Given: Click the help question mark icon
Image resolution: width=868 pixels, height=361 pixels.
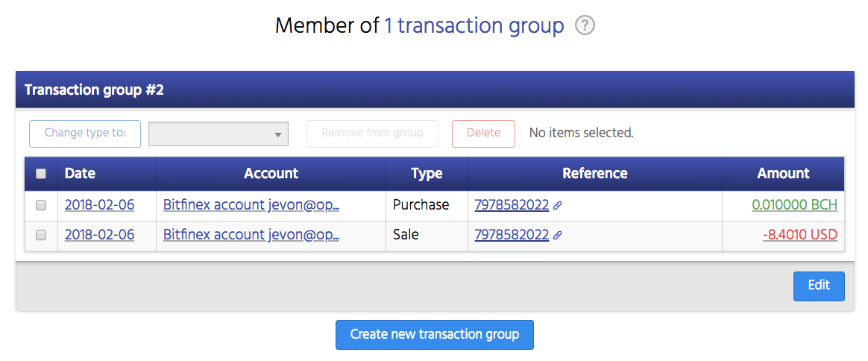Looking at the screenshot, I should coord(585,26).
